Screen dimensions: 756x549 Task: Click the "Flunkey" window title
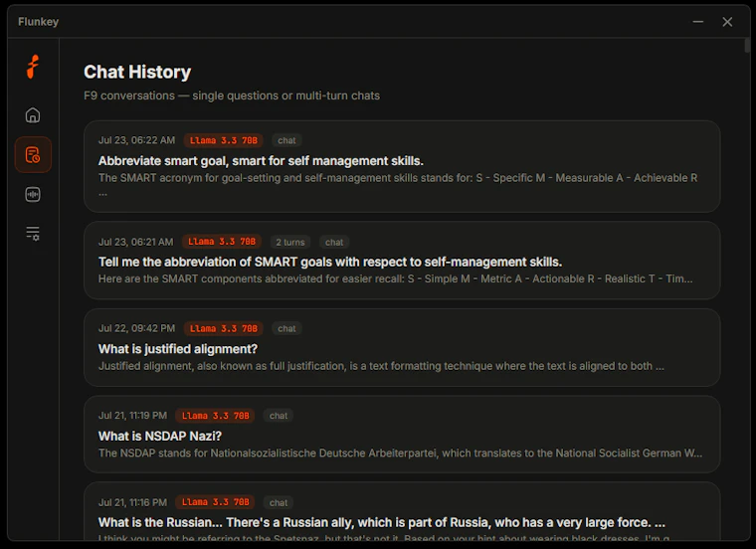(38, 22)
